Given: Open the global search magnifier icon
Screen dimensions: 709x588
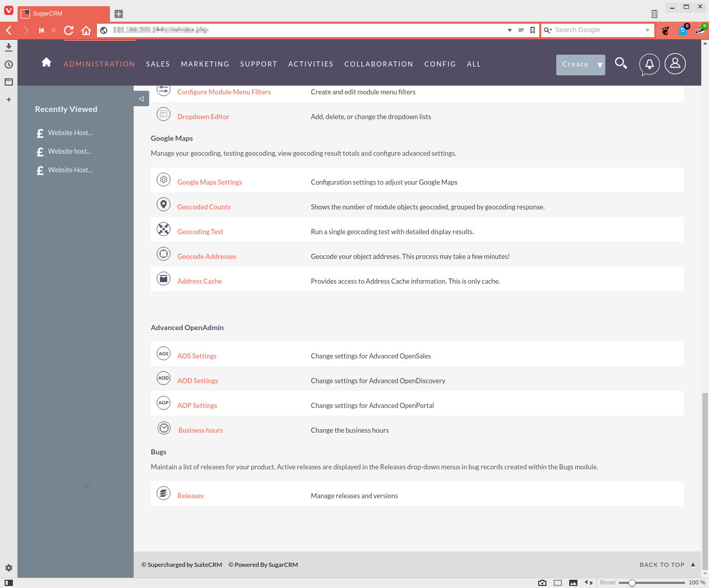Looking at the screenshot, I should point(621,63).
